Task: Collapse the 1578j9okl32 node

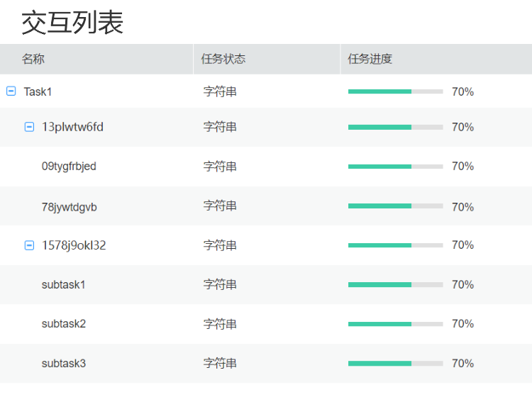Action: tap(29, 245)
